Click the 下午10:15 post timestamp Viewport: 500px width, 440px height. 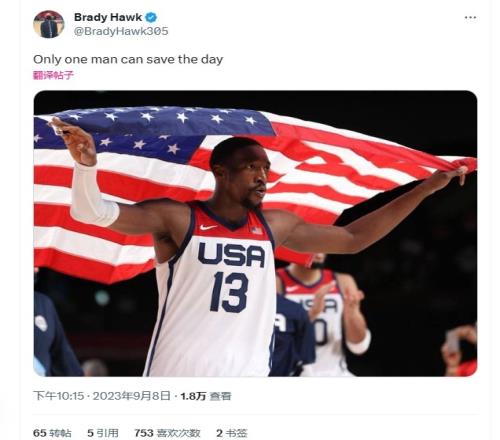click(59, 396)
